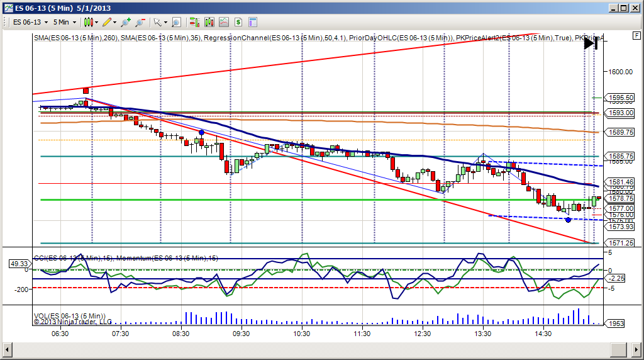Click the zoom in magnifier icon
This screenshot has height=360, width=644.
point(126,22)
